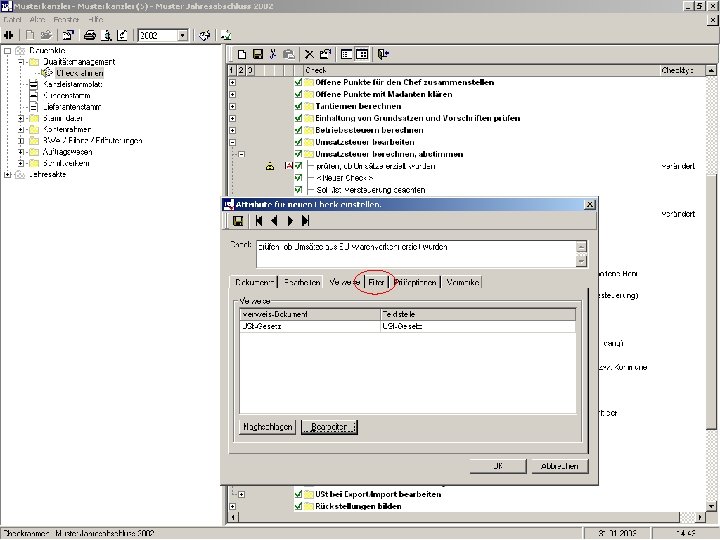Click the delete X icon in checklist toolbar

pos(309,54)
